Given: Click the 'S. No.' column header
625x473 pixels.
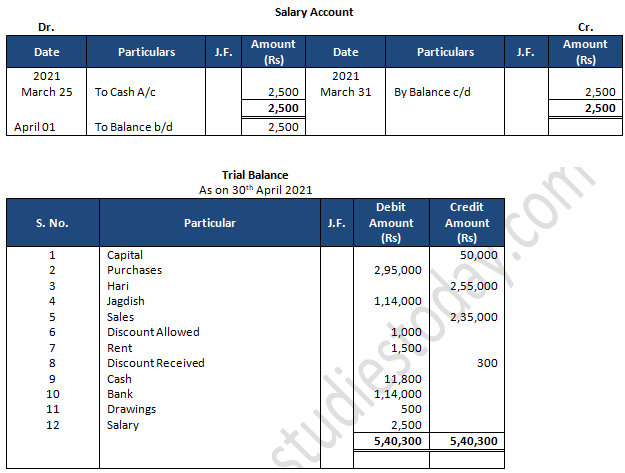Looking at the screenshot, I should coord(52,223).
